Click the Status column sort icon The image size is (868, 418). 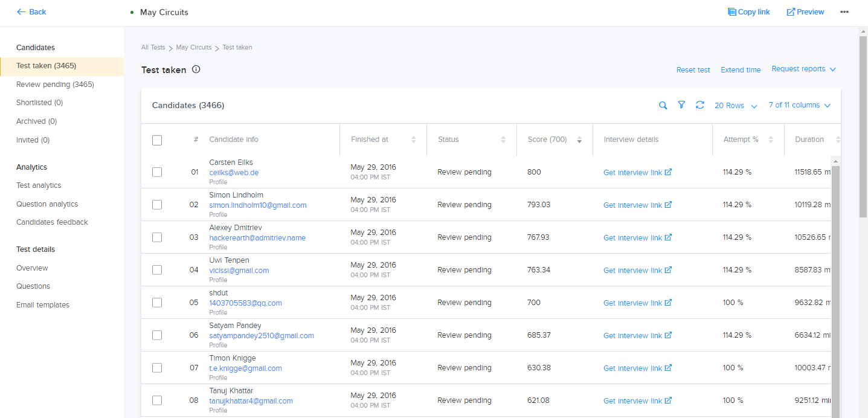503,140
